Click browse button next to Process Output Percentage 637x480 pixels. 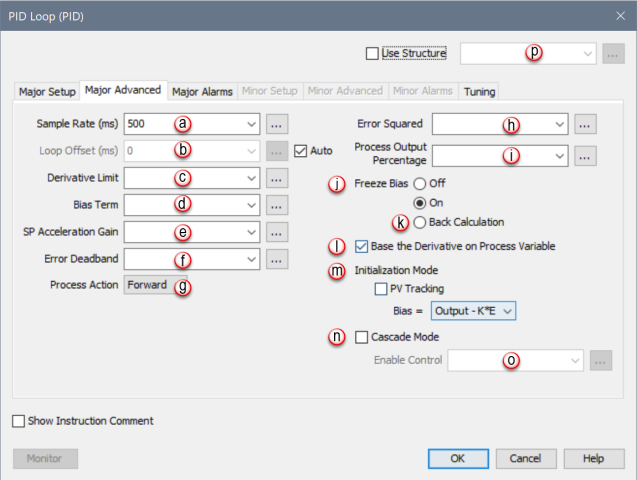[x=586, y=156]
